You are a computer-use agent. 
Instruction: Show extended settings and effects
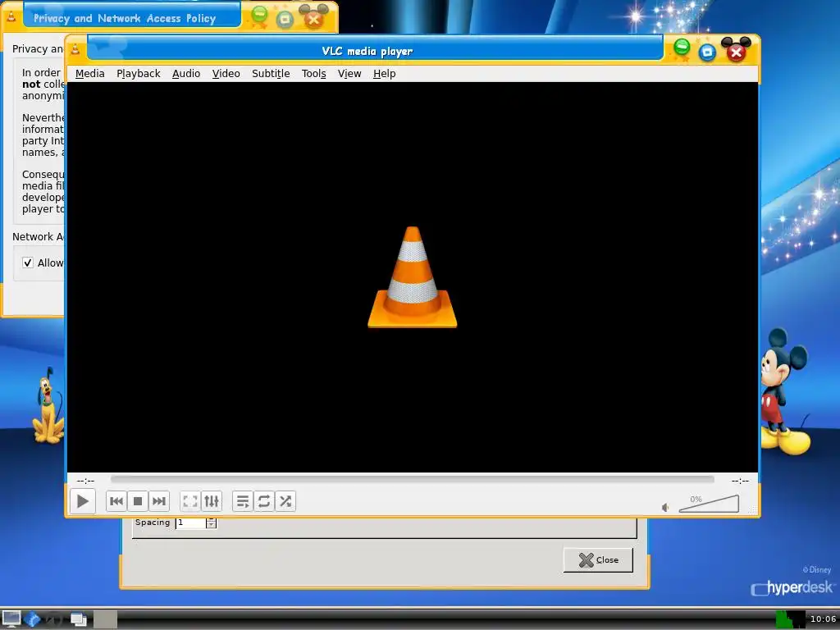coord(212,501)
